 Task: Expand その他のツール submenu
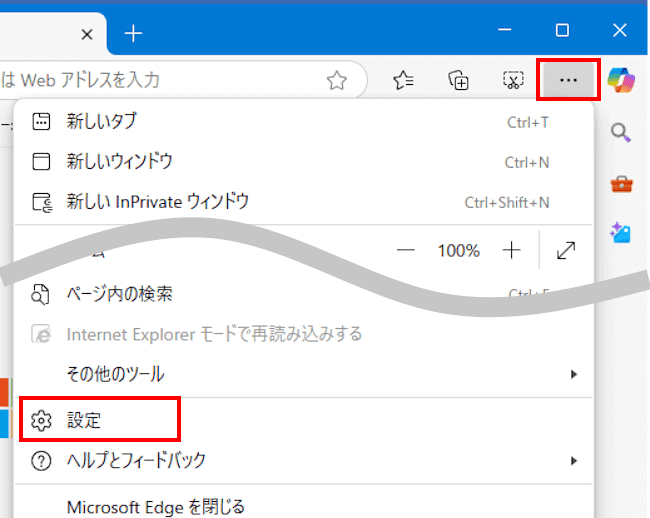coord(303,374)
